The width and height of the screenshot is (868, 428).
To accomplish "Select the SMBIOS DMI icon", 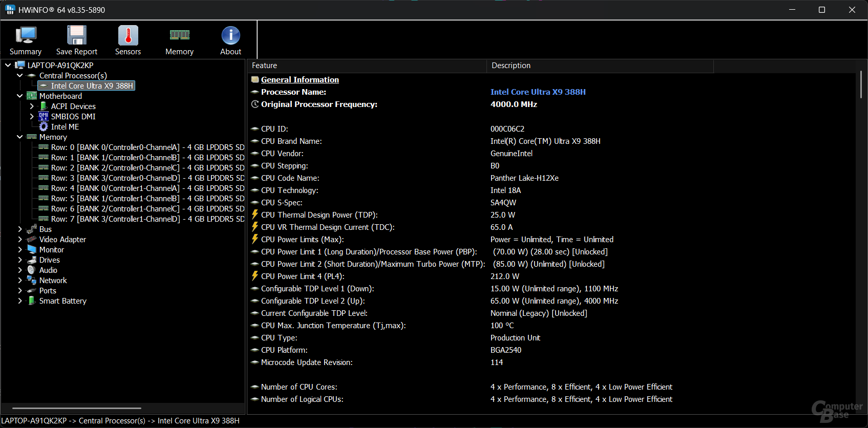I will pyautogui.click(x=44, y=117).
